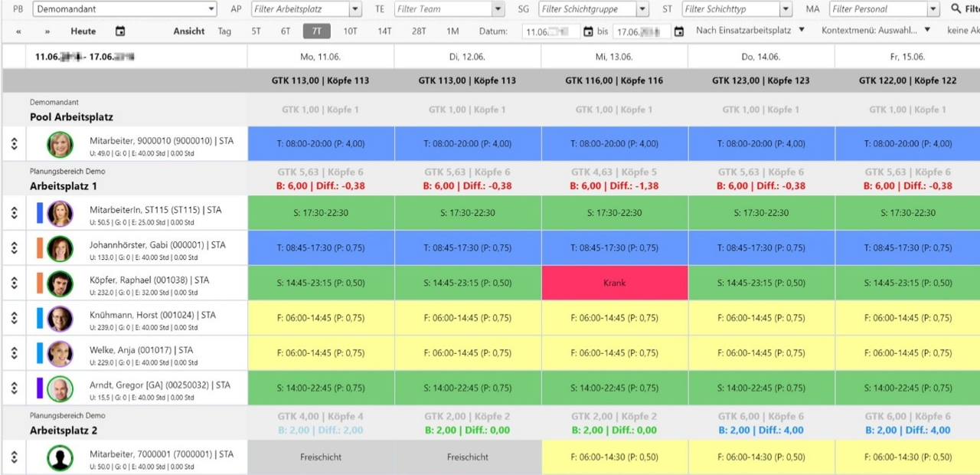This screenshot has width=980, height=475.
Task: Switch view to 14T
Action: pos(384,31)
